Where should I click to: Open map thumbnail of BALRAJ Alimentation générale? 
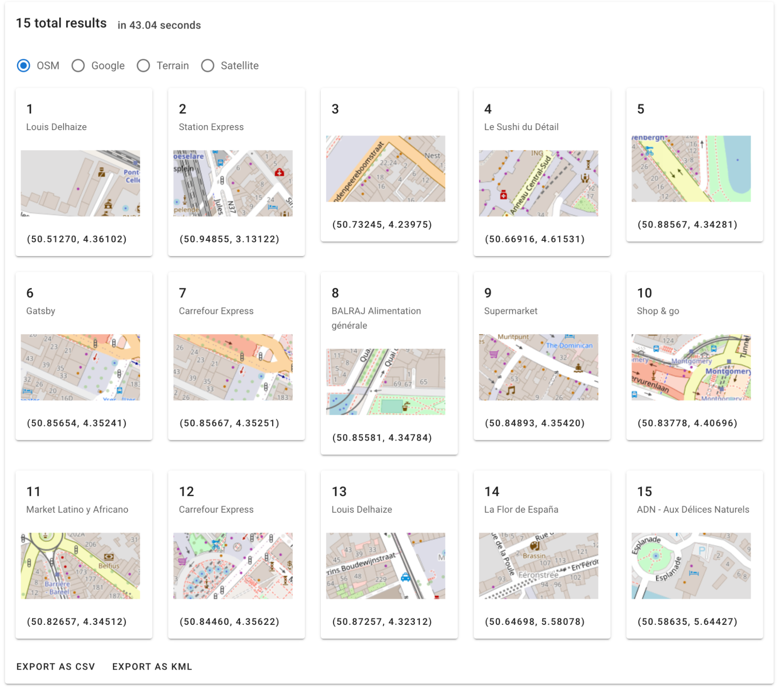386,381
